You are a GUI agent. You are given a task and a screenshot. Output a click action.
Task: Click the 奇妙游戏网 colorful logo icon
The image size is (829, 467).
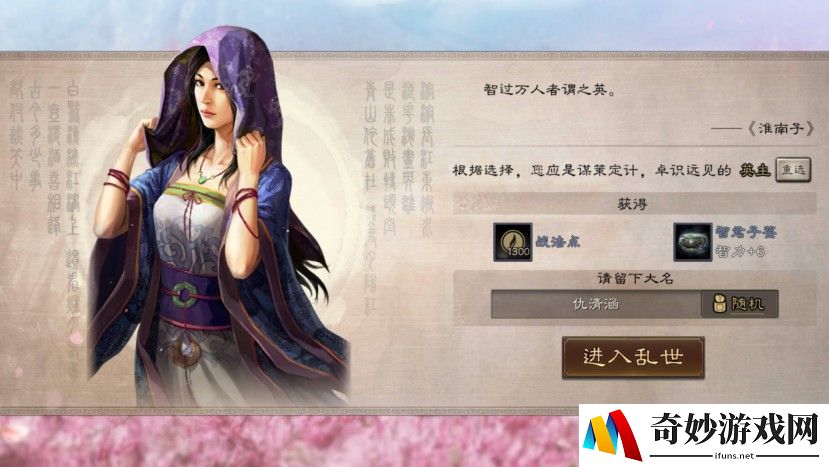(x=612, y=435)
